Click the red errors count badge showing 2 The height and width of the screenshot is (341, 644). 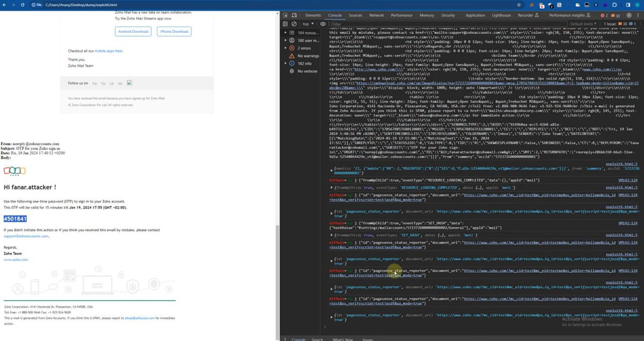click(x=604, y=16)
